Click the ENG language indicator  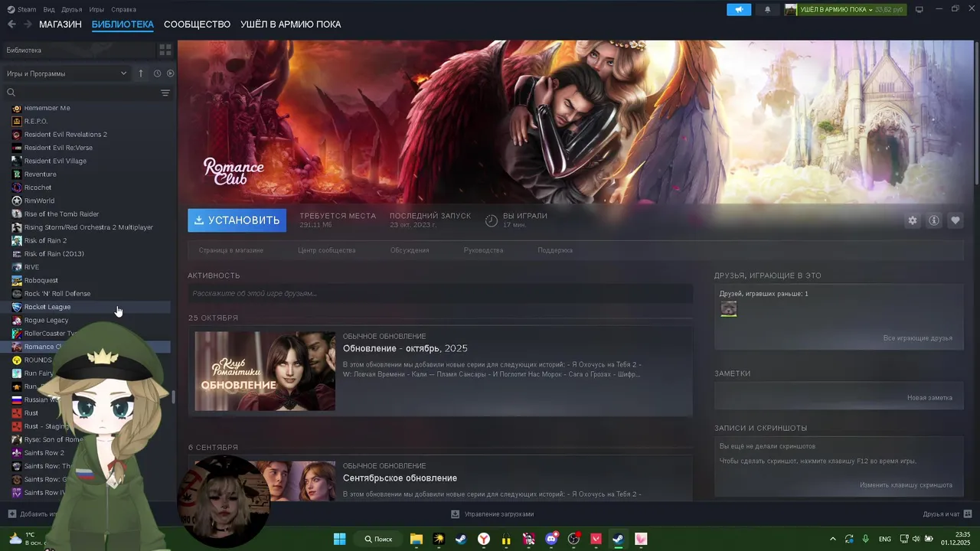tap(885, 539)
